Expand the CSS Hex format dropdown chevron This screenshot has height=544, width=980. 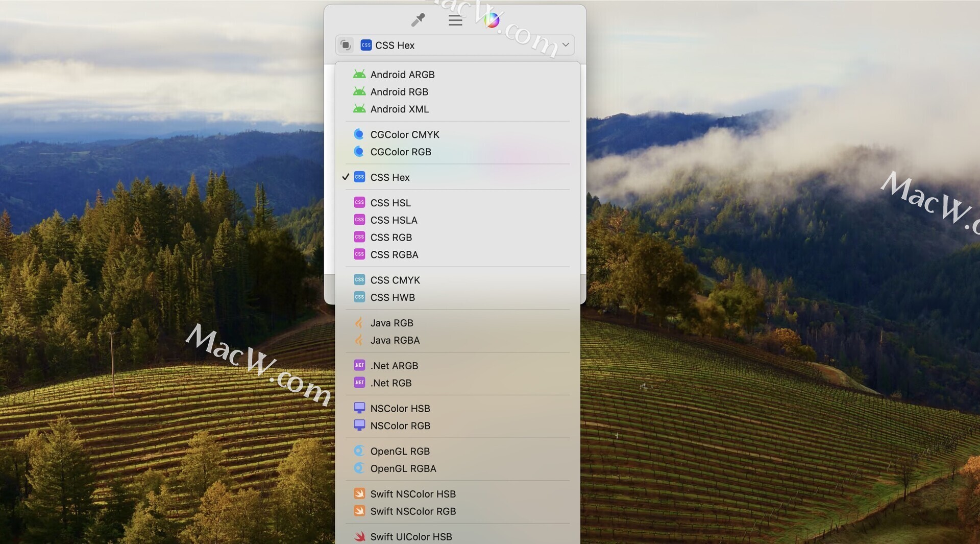point(566,45)
